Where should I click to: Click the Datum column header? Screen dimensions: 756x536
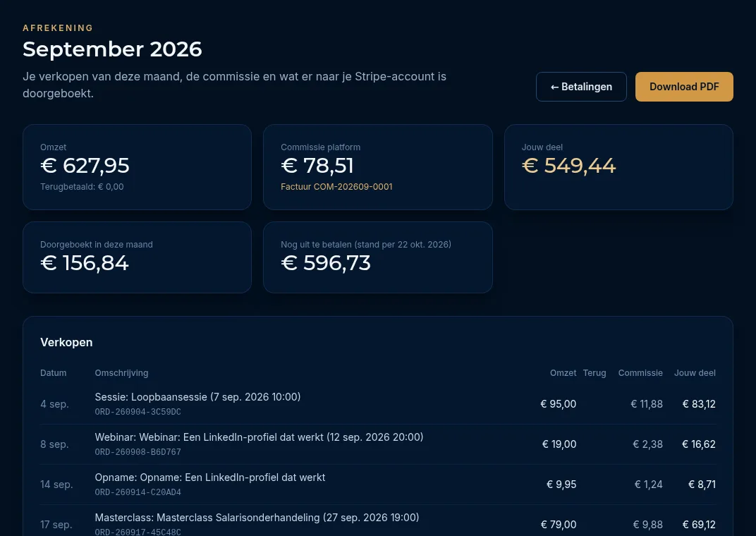pyautogui.click(x=54, y=373)
